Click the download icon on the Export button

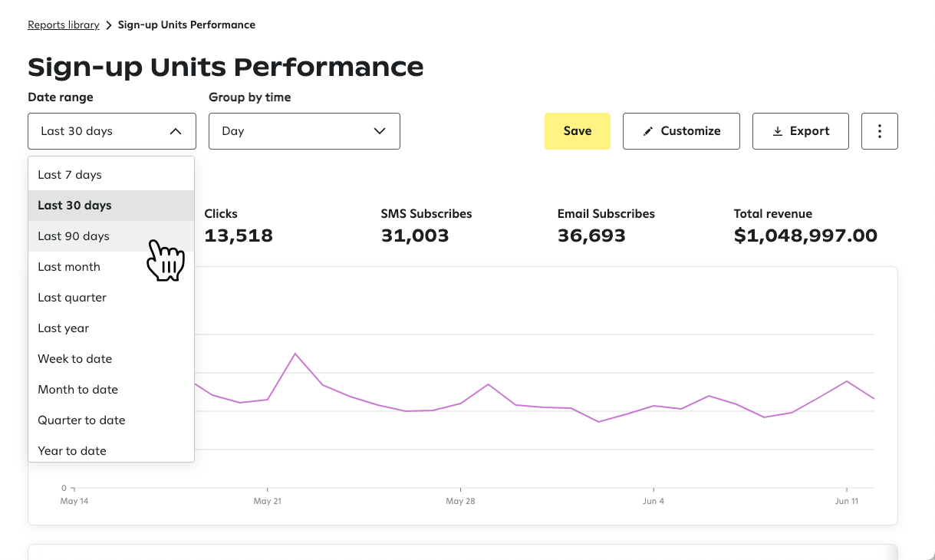776,130
